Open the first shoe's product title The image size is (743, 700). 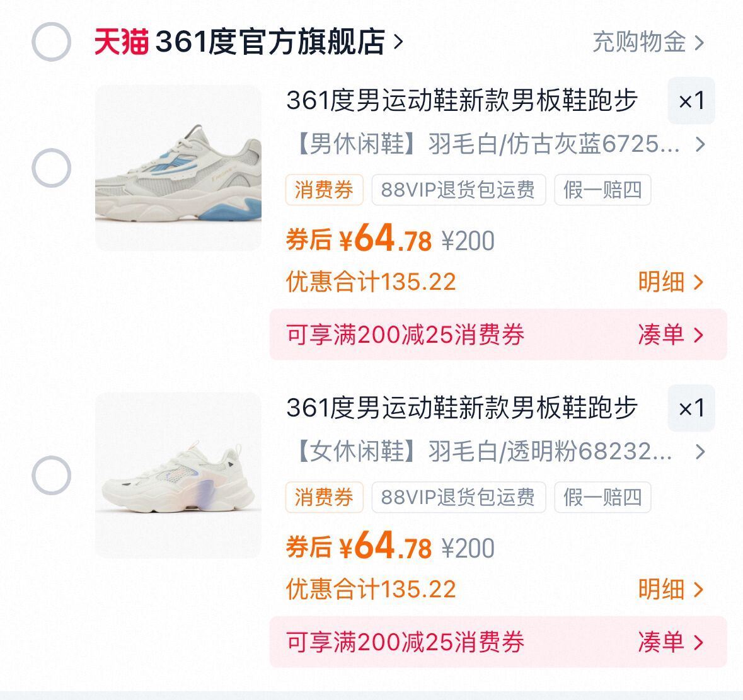coord(462,101)
